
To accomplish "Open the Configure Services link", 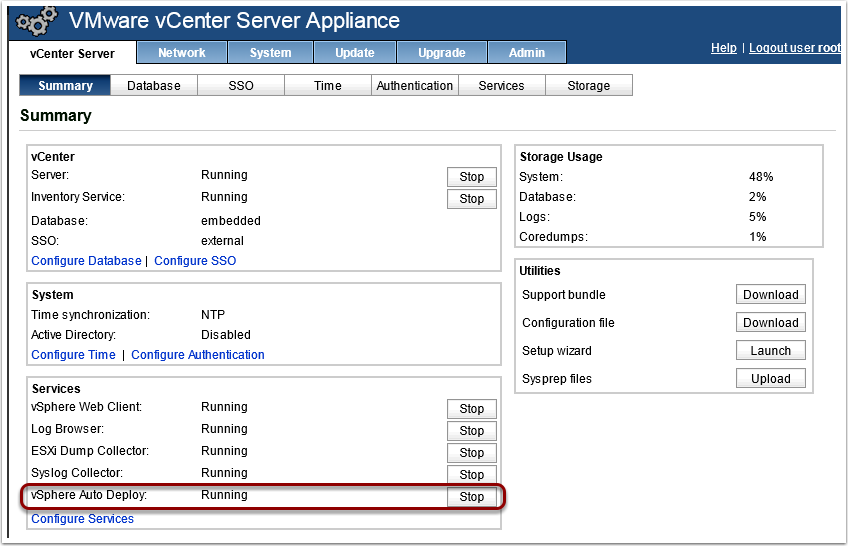I will click(x=82, y=518).
